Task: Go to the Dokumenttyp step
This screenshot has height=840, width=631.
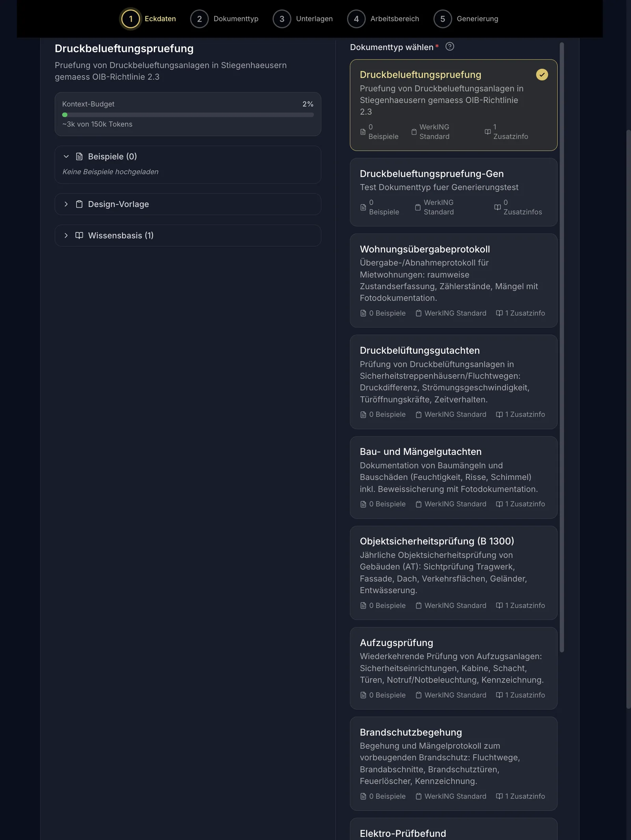Action: (224, 19)
